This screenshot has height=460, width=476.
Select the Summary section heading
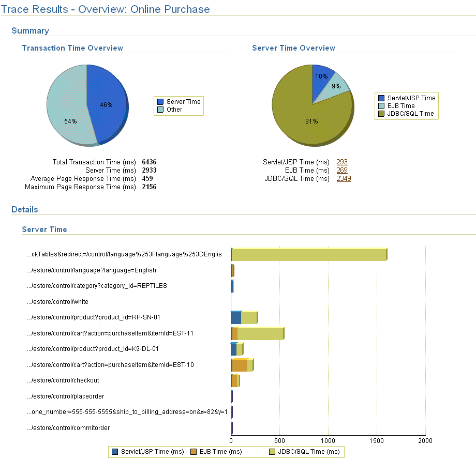[x=30, y=31]
